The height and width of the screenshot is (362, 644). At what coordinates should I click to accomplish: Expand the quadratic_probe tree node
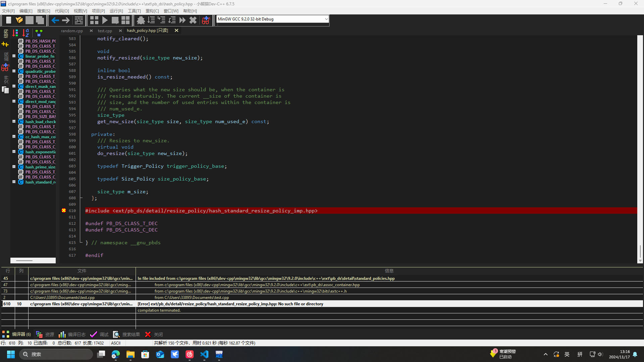(14, 71)
